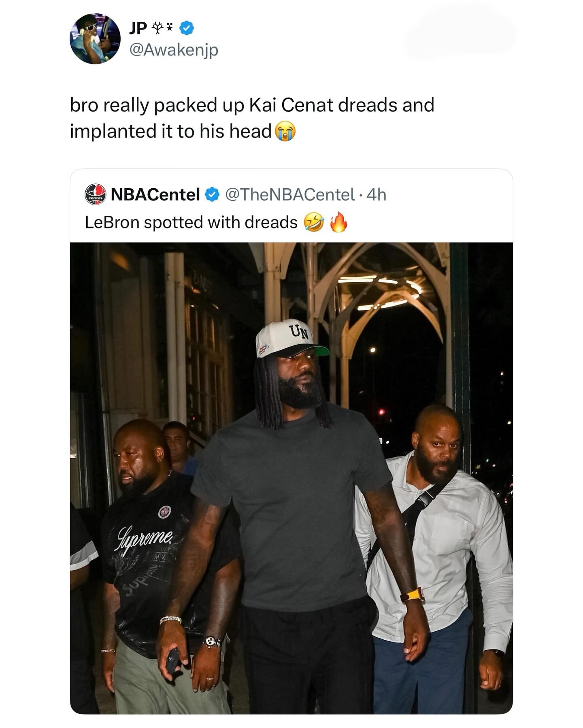583x728 pixels.
Task: Open the @TheNBACentel handle link
Action: point(289,195)
